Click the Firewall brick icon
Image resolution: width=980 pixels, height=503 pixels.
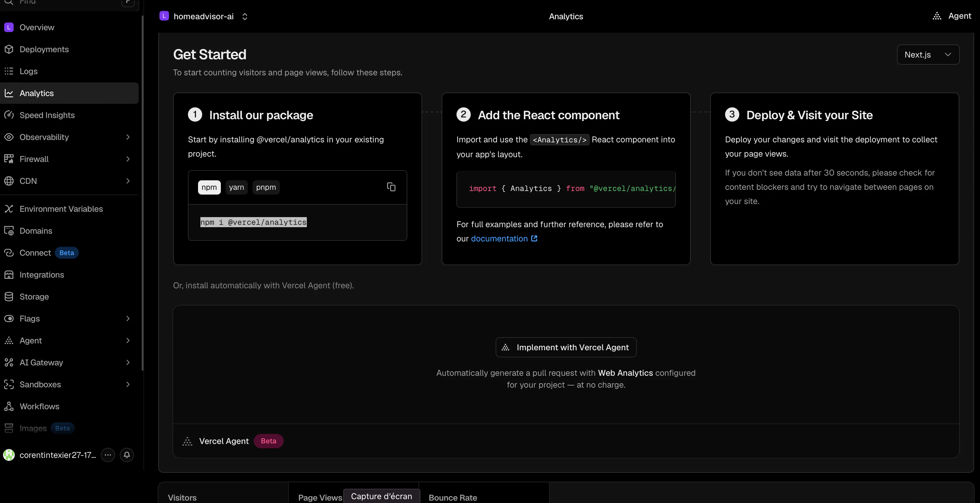point(9,159)
